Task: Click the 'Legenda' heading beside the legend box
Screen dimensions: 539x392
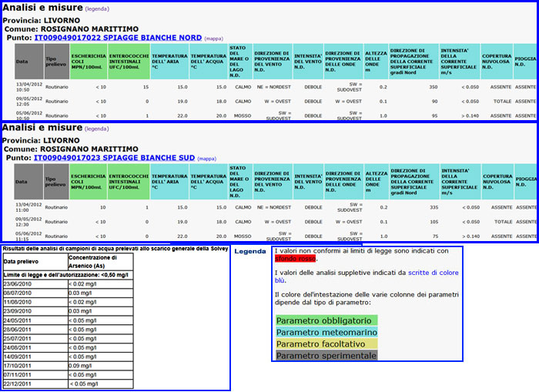Action: click(250, 251)
